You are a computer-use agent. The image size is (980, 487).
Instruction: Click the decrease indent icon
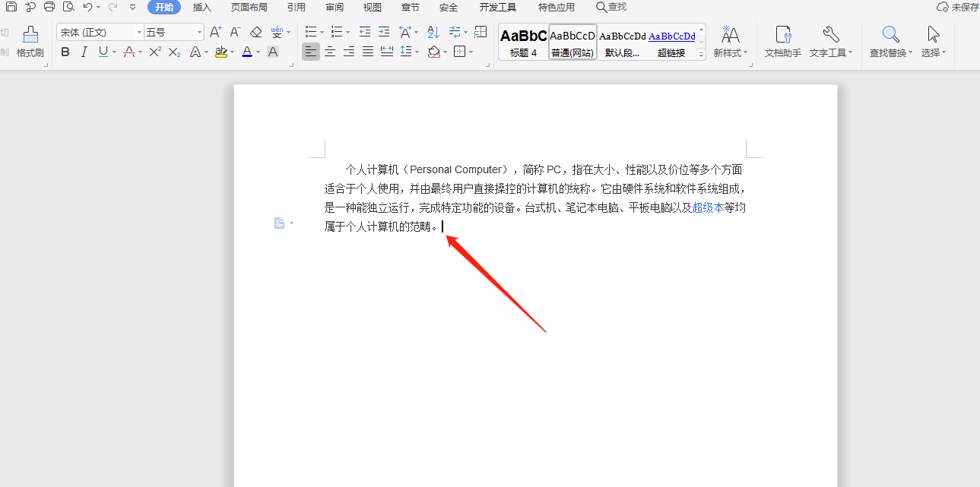coord(365,32)
